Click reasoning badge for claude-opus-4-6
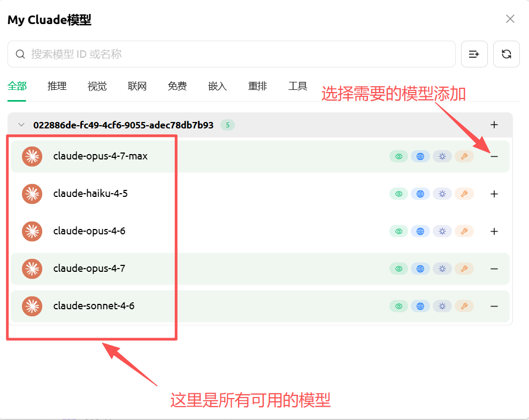 (x=442, y=232)
